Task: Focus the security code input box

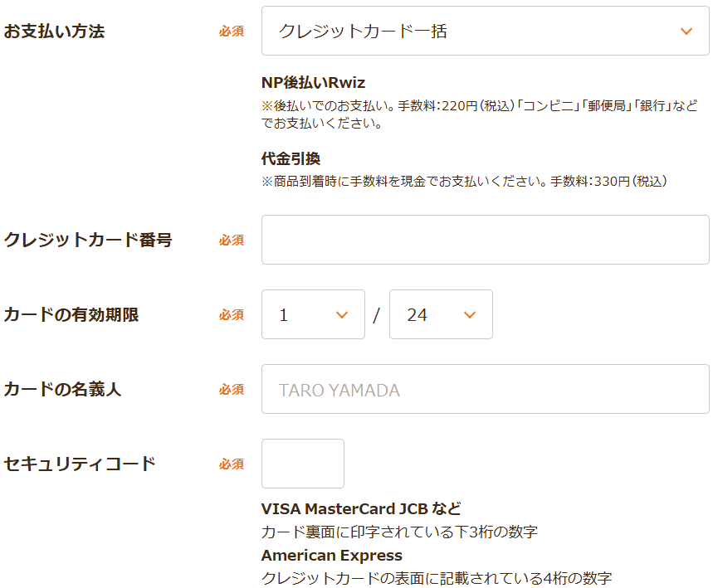Action: (x=302, y=464)
